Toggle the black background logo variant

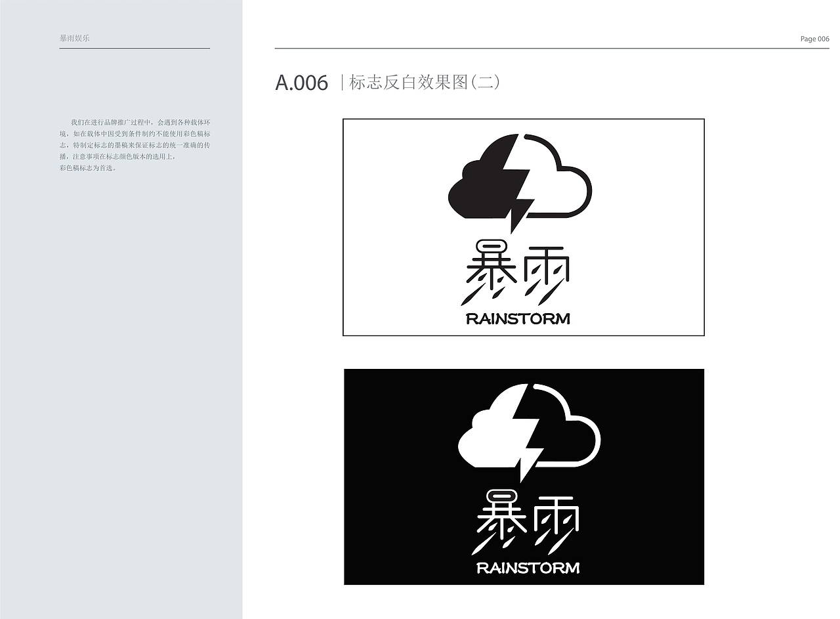tap(523, 477)
